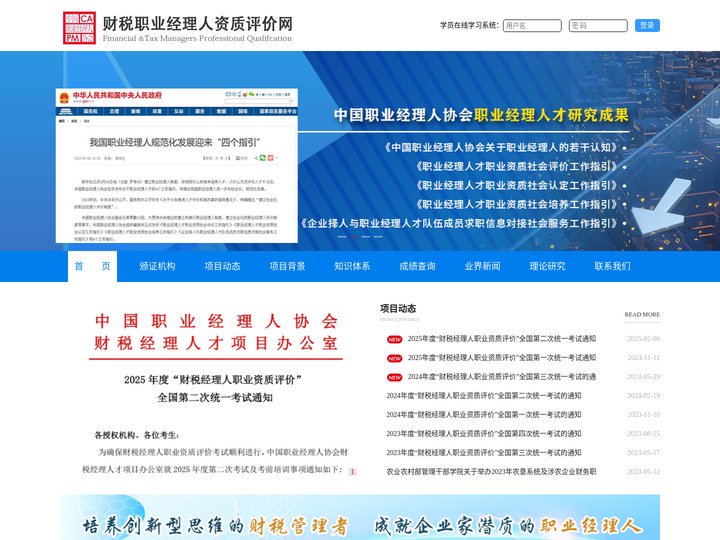The image size is (720, 540).
Task: Open 2024年度 全国第三次统一考试 news link
Action: [502, 377]
